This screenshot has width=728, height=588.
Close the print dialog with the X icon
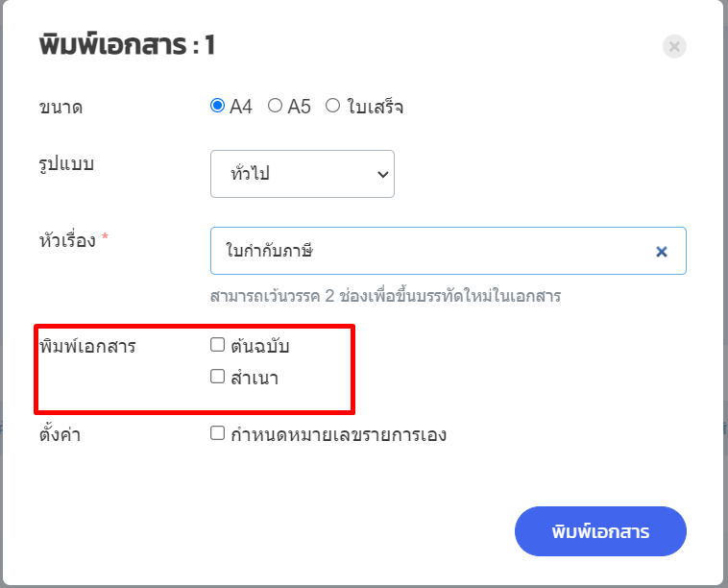[674, 46]
